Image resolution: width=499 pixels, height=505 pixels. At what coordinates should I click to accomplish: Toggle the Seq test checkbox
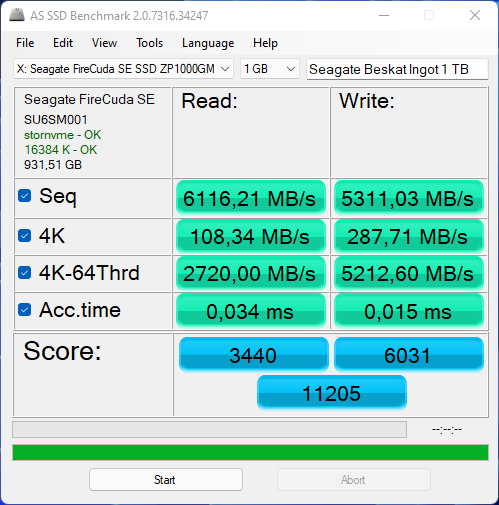coord(25,196)
